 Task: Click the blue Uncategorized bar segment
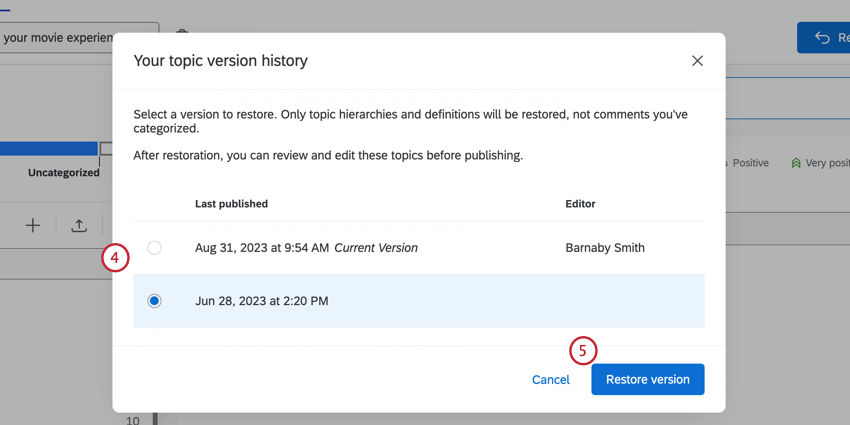point(49,149)
